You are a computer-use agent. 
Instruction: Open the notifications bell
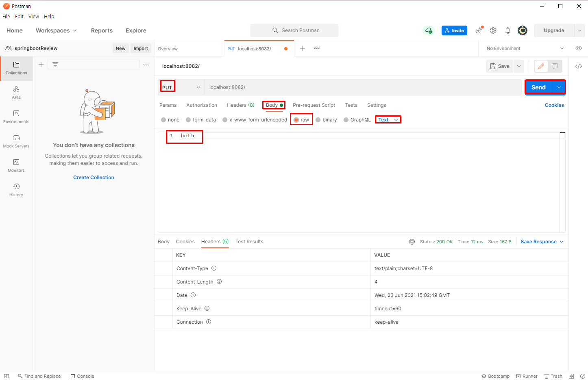point(508,30)
